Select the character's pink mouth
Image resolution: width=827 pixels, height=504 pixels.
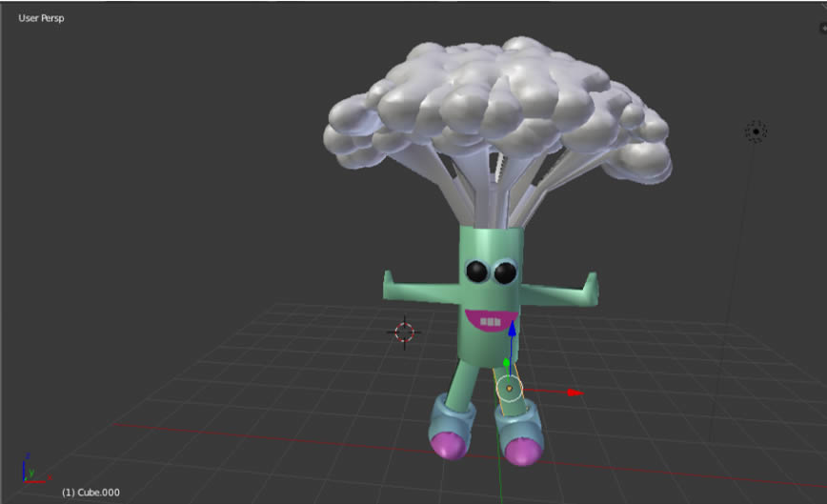491,320
